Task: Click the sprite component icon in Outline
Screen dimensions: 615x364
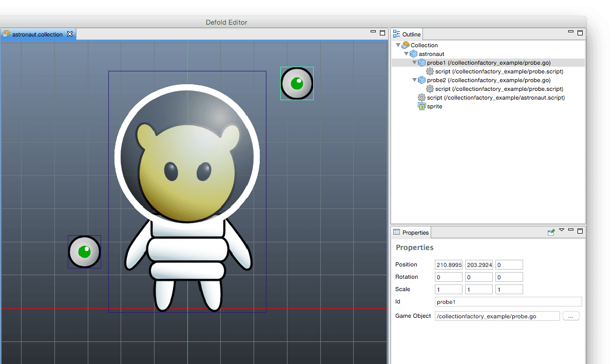Action: pos(421,106)
